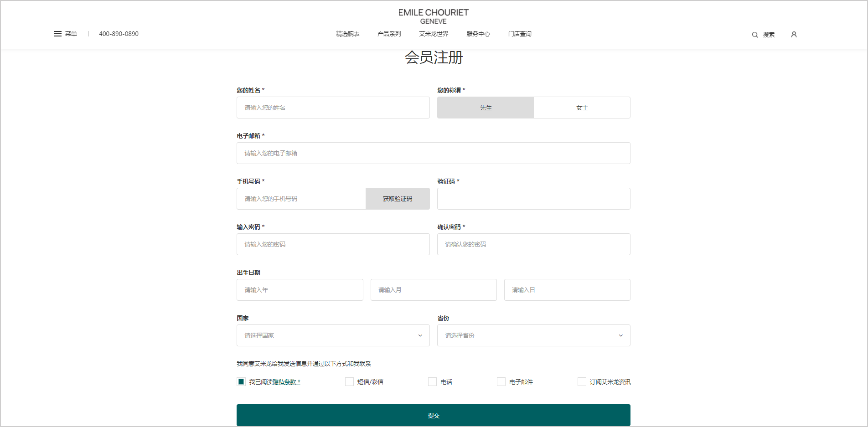
Task: Open the 隐私条款 privacy link
Action: (x=285, y=382)
